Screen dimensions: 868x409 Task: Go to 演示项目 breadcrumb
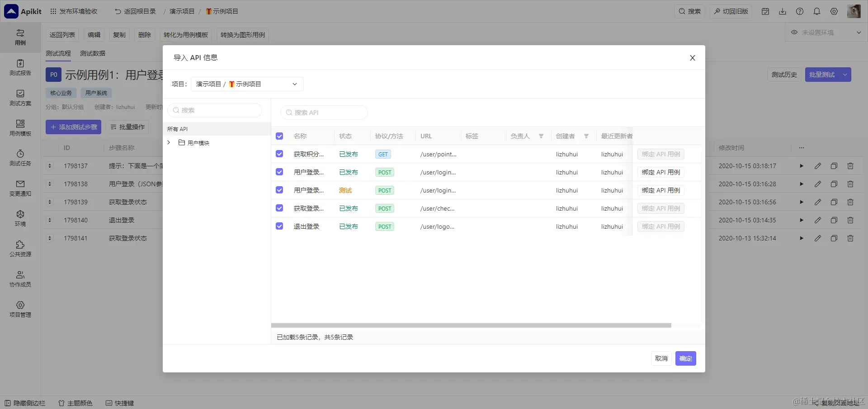click(x=182, y=11)
